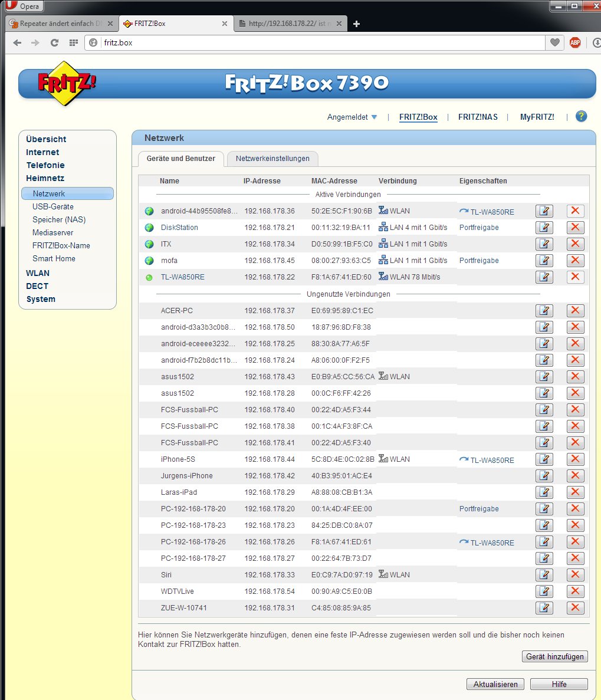The height and width of the screenshot is (700, 601).
Task: Click the IP-Adresse column header
Action: point(262,181)
